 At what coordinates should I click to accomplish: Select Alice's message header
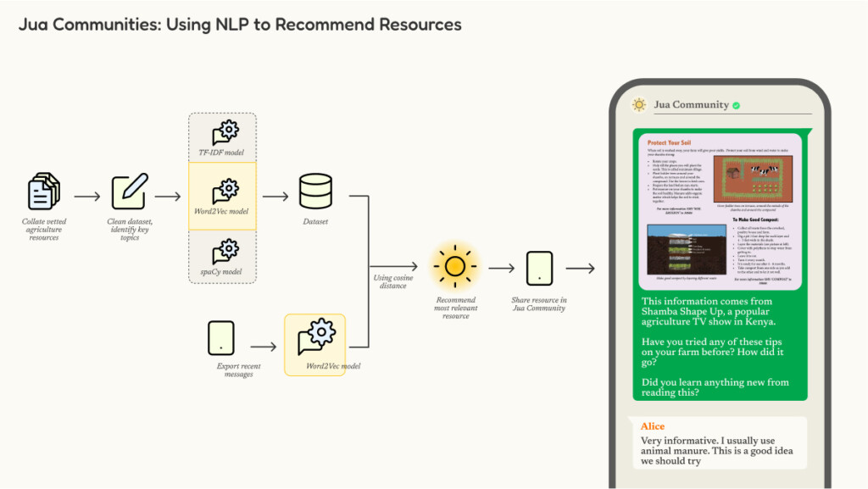[652, 426]
